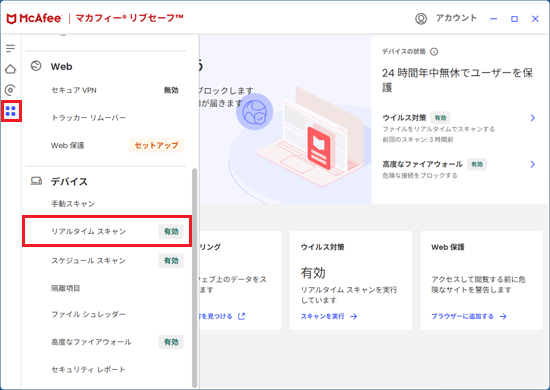
Task: Click 24 時間年中無休でユーザーを保護 headline
Action: coord(457,80)
